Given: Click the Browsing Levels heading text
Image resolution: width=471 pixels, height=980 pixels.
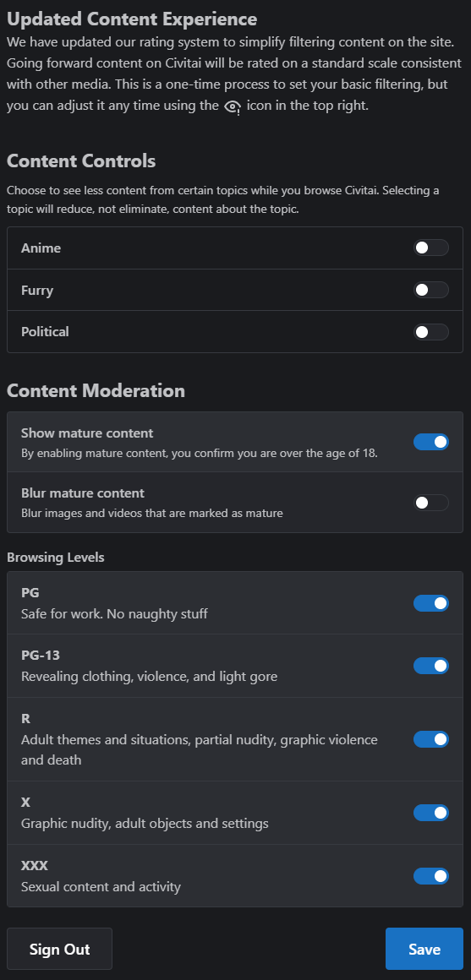Looking at the screenshot, I should coord(56,557).
